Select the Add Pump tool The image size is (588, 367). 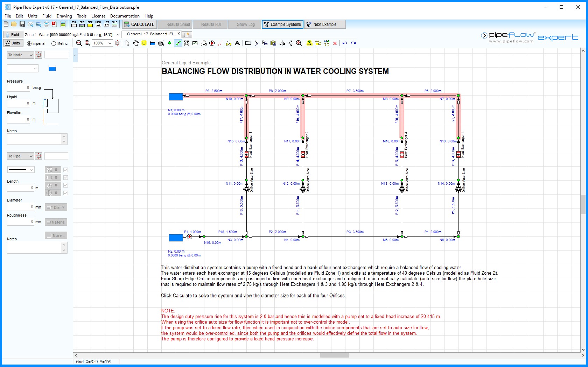click(x=212, y=43)
